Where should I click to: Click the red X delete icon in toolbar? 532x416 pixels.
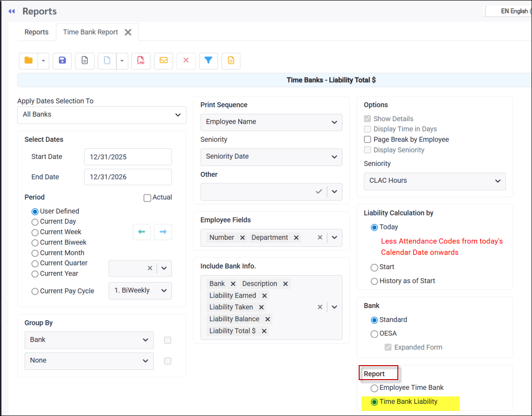point(186,61)
